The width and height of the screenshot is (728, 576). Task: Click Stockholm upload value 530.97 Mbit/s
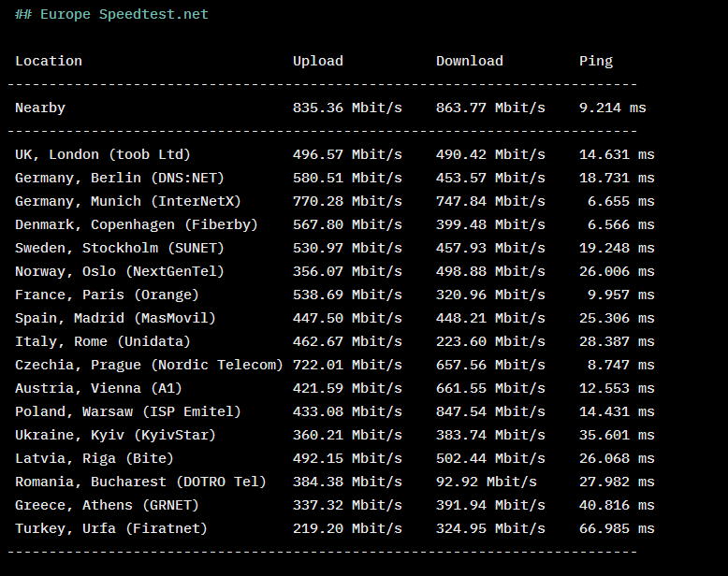[347, 248]
